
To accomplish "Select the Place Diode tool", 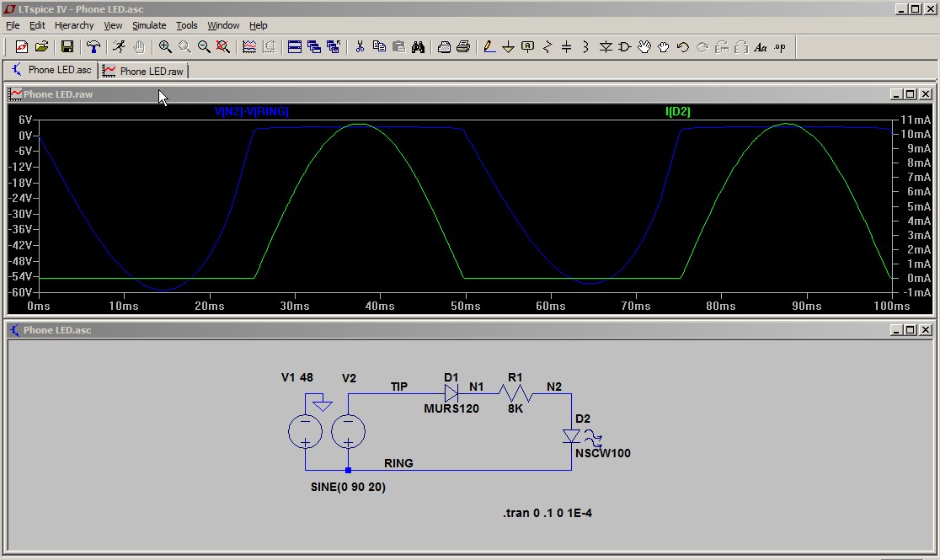I will coord(606,47).
